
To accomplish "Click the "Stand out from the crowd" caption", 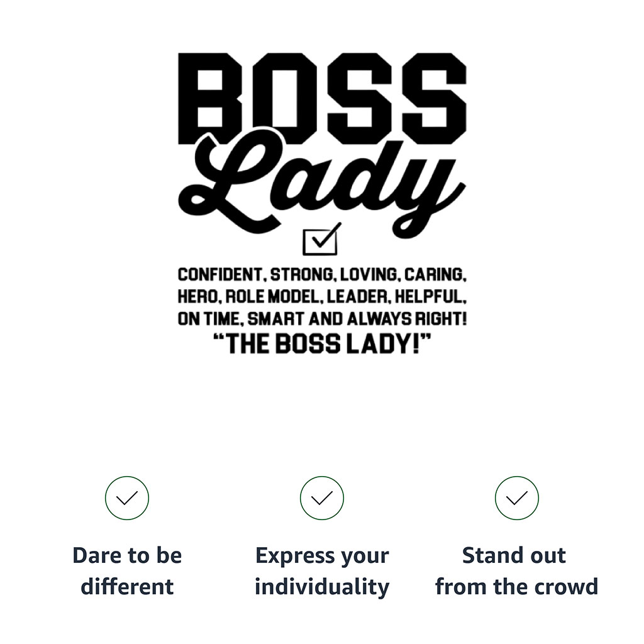I will coord(516,571).
